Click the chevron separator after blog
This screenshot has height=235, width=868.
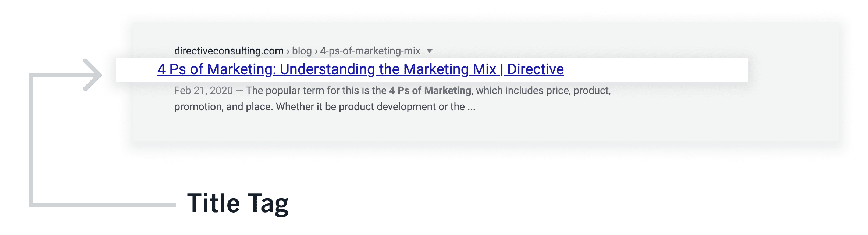coord(316,51)
